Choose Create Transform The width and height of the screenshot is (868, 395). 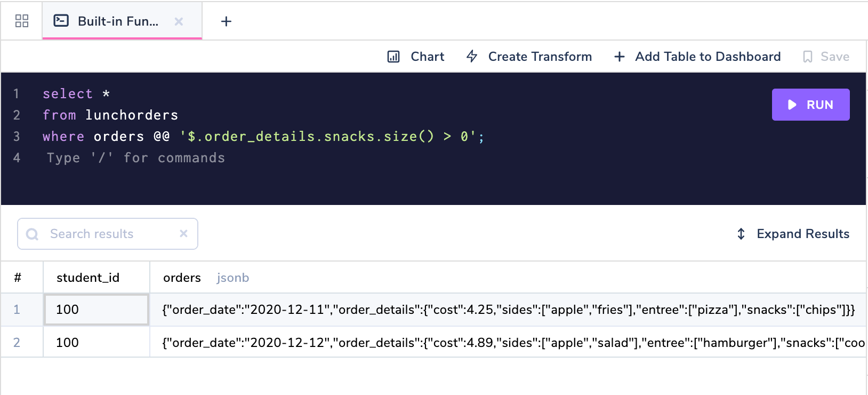click(529, 57)
